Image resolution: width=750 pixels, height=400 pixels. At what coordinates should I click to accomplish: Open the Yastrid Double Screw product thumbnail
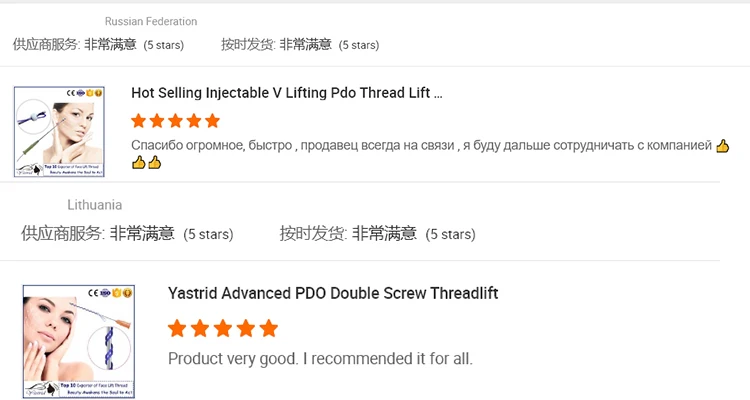coord(79,341)
